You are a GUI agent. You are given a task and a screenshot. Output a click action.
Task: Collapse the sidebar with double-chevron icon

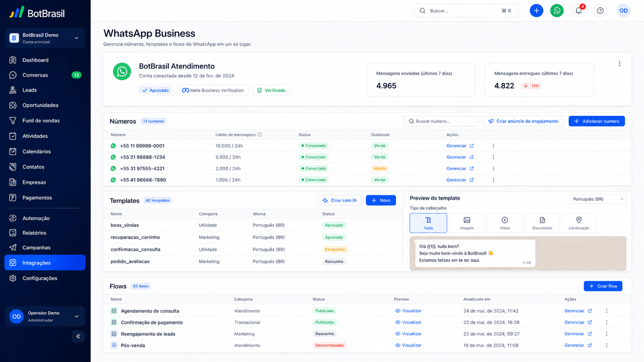point(78,336)
